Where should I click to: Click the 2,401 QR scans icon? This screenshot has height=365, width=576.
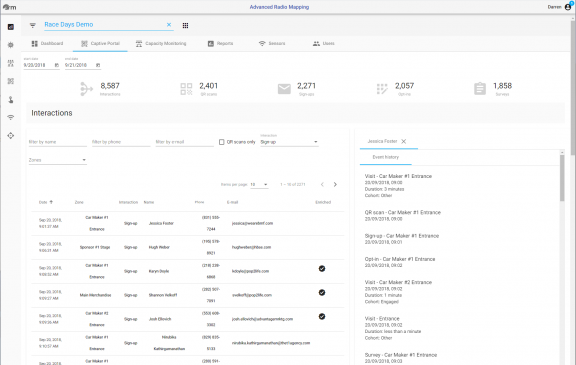(186, 89)
